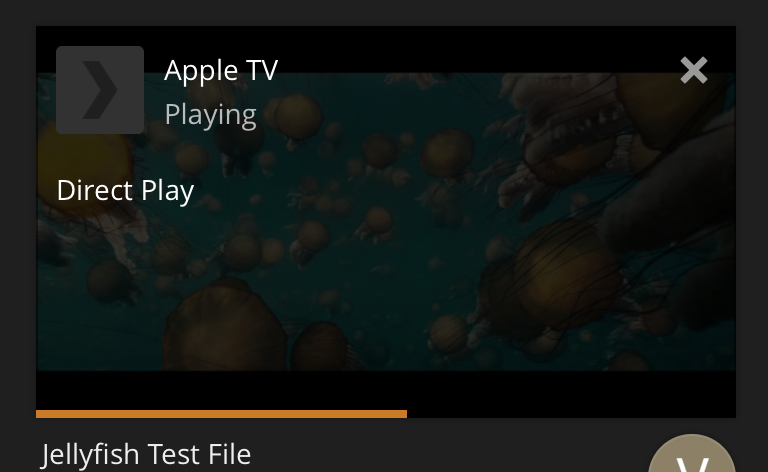Open the jellyfish video artwork thumbnail
The height and width of the screenshot is (472, 768).
[x=386, y=221]
